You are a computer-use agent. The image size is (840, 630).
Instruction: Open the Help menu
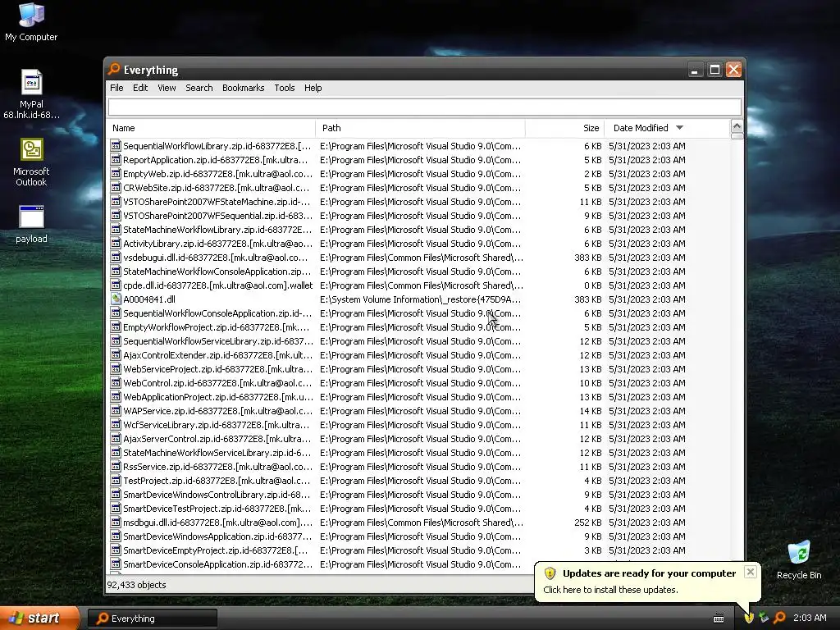pos(313,88)
